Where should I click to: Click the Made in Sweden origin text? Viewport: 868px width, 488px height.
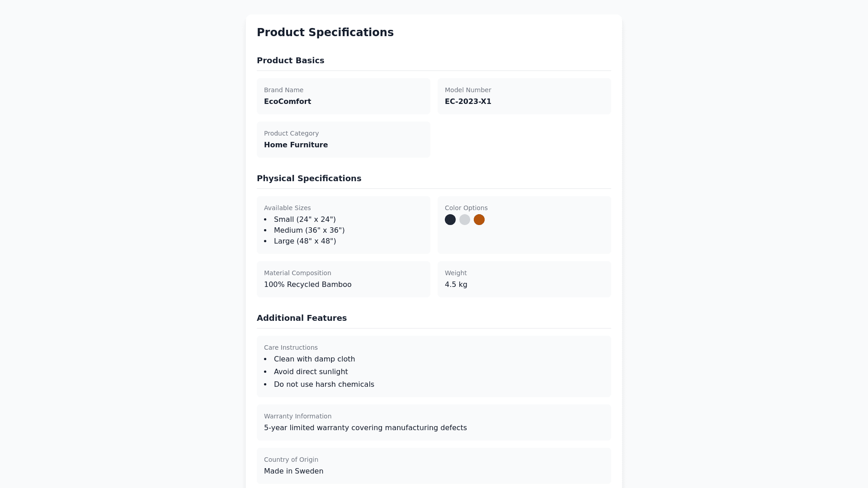point(293,471)
